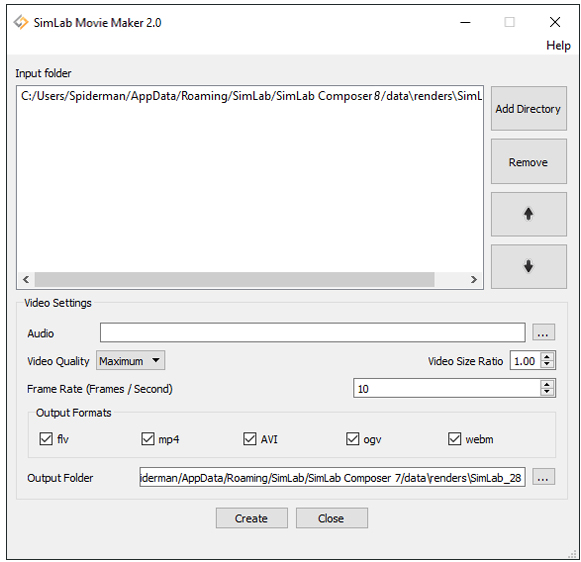Decrease the Frame Rate using down arrow
581x562 pixels.
pyautogui.click(x=547, y=392)
